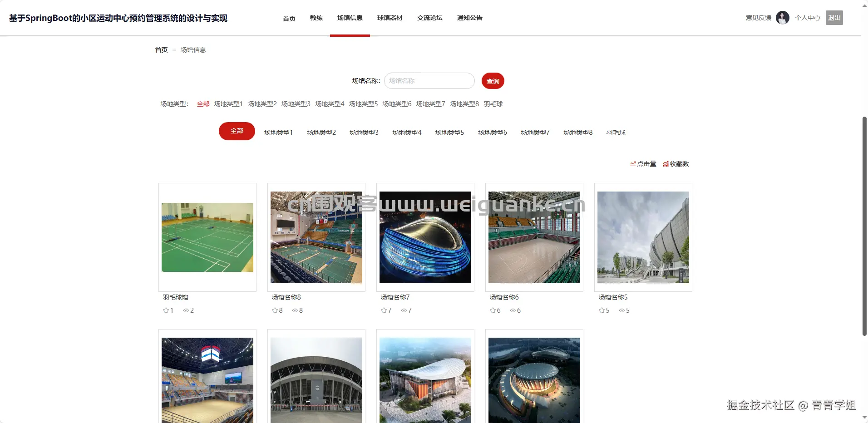Select 场地类型6 in the lower filter row

[493, 133]
